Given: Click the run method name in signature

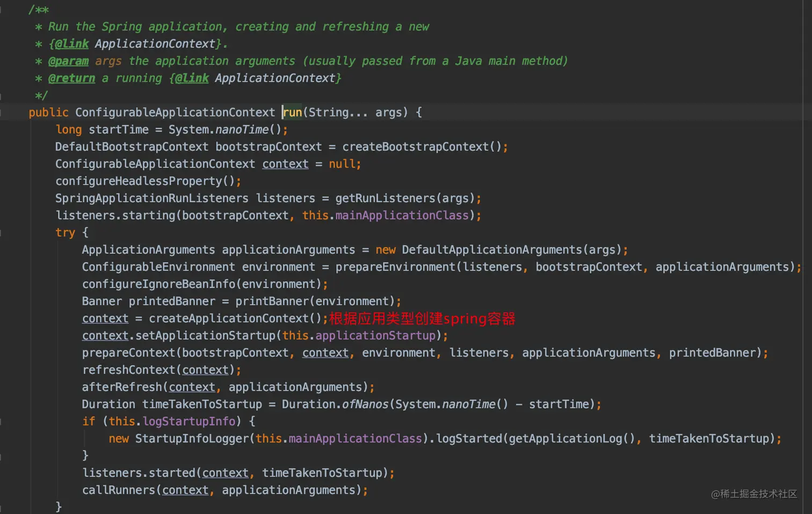Looking at the screenshot, I should click(293, 112).
